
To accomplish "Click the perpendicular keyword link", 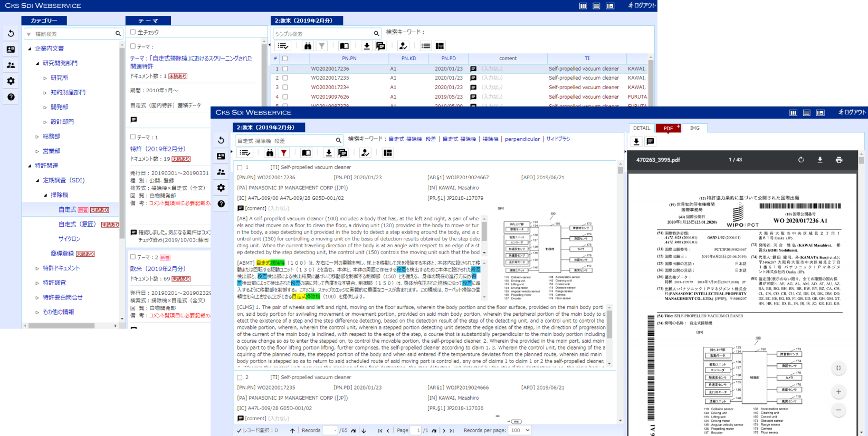I will (x=522, y=139).
